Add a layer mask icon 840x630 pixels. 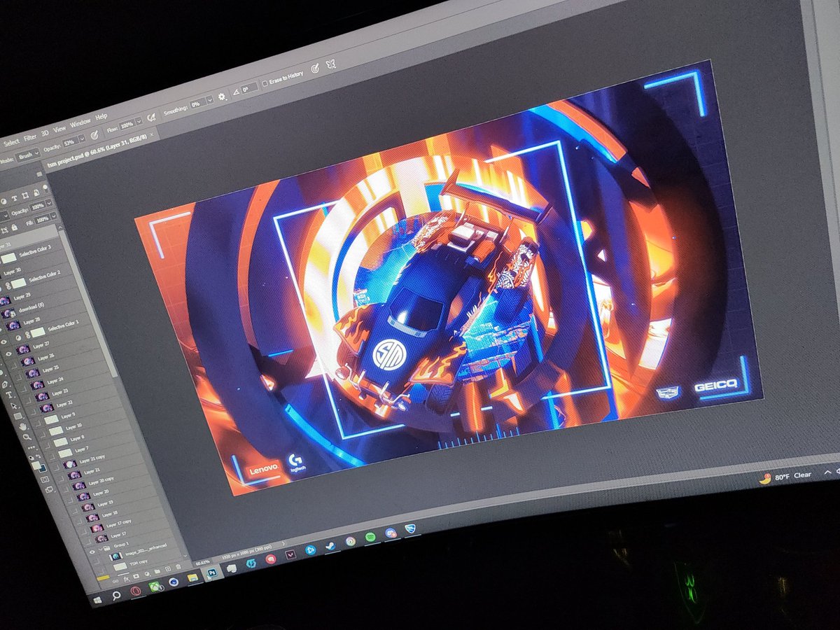pyautogui.click(x=136, y=576)
